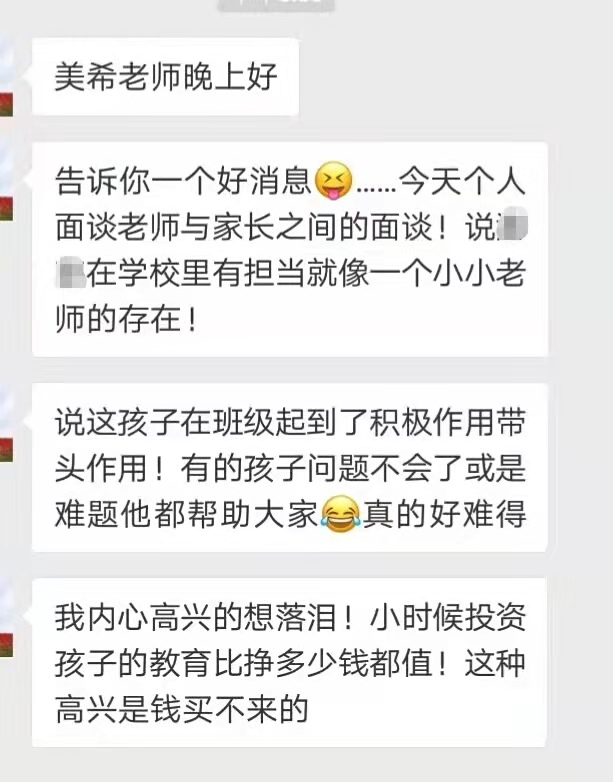
Task: Click the phrase 真的好难得
Action: point(444,514)
